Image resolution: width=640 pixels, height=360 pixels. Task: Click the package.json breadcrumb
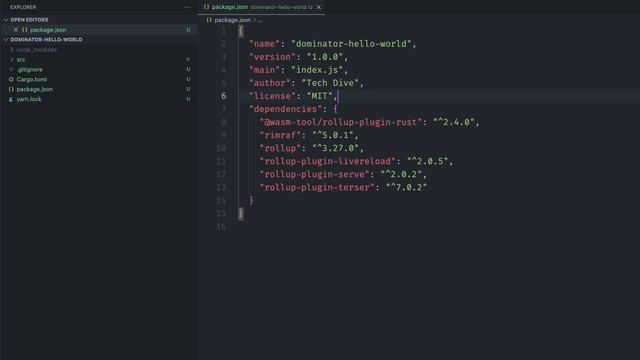click(x=232, y=20)
